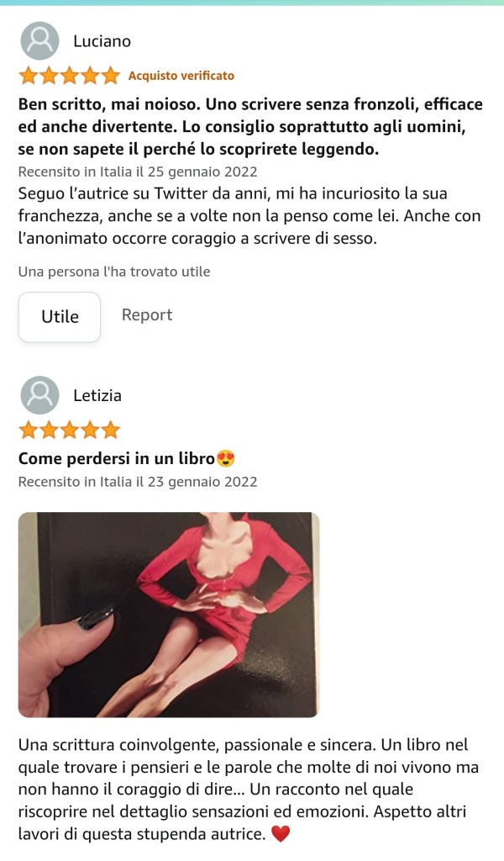Mark Luciano's review as Utile
504x861 pixels.
60,317
